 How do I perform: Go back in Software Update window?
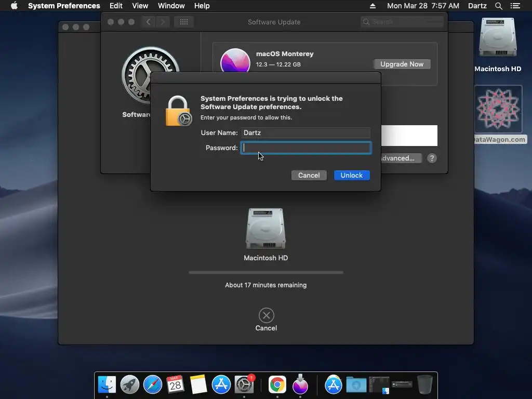[x=149, y=22]
